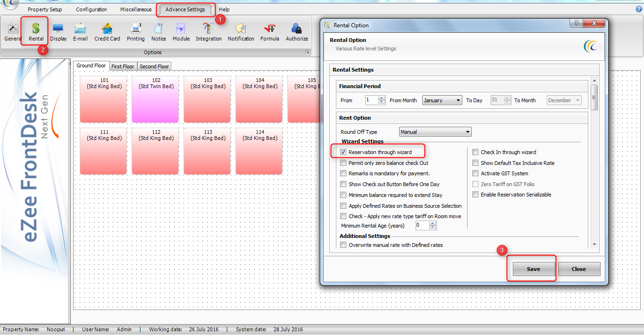Image resolution: width=644 pixels, height=335 pixels.
Task: Enable Activate GST System
Action: [x=476, y=173]
